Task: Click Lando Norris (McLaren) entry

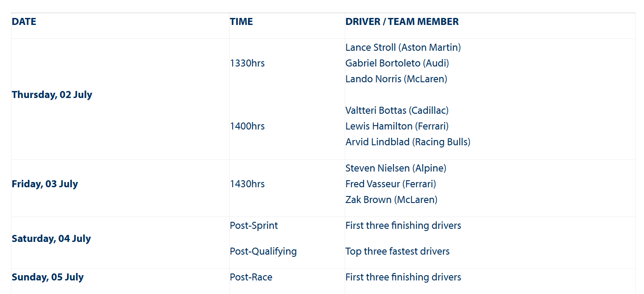Action: (396, 79)
